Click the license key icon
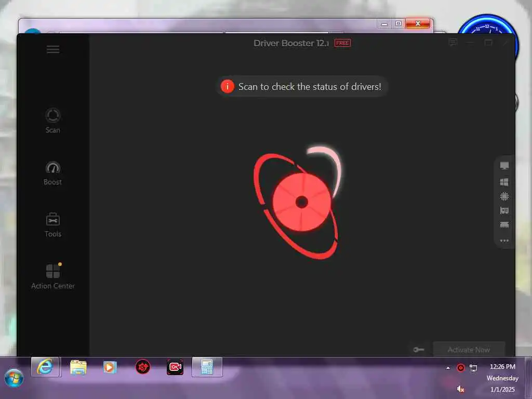Image resolution: width=532 pixels, height=399 pixels. [x=419, y=350]
